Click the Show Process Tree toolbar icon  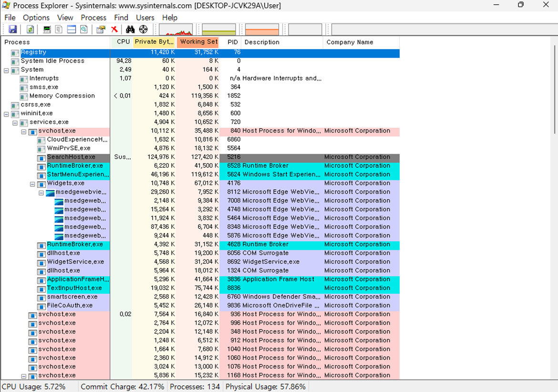click(x=59, y=30)
